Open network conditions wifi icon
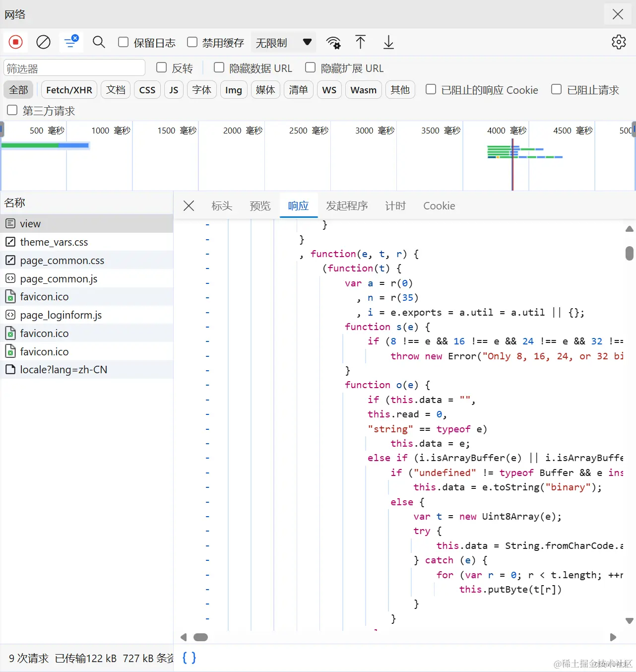 [x=333, y=43]
